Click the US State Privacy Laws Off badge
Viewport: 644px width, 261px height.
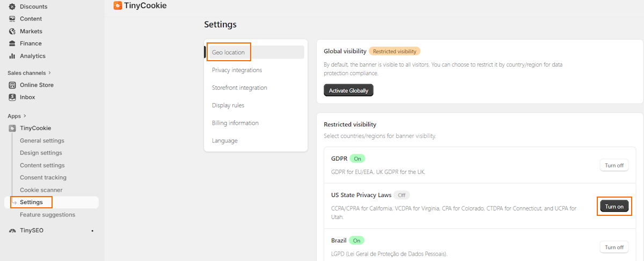[x=401, y=195]
